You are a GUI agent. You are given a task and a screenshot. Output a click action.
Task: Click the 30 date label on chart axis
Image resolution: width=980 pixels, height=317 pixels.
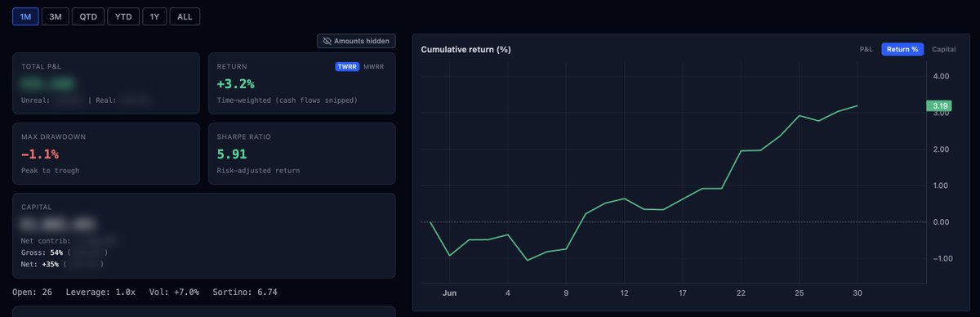[x=857, y=293]
